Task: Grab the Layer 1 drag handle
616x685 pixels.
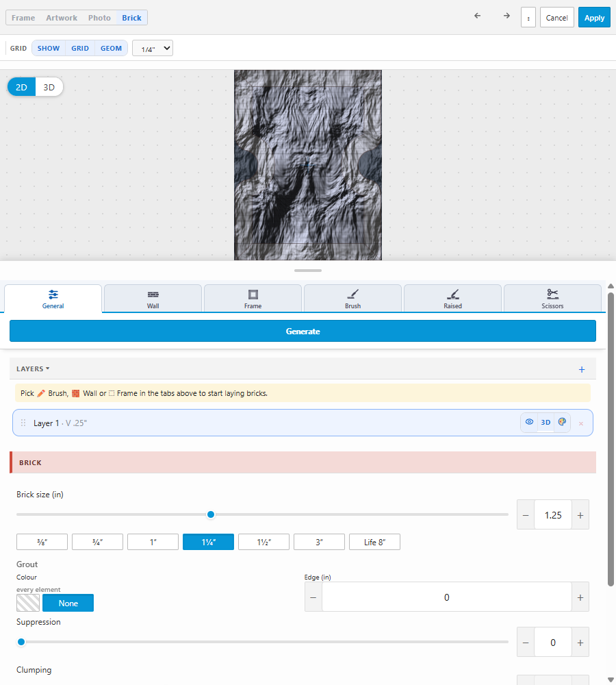Action: pyautogui.click(x=23, y=423)
